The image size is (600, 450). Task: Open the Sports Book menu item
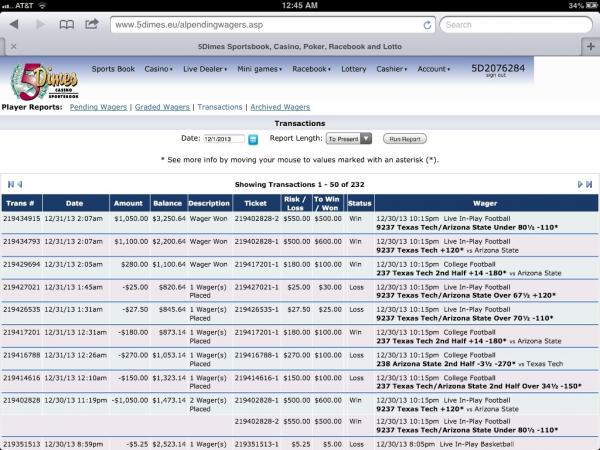[x=114, y=70]
